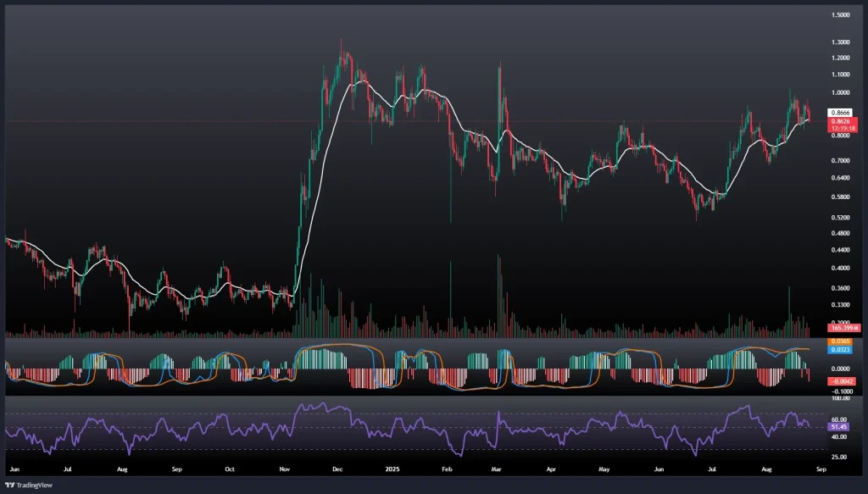Click the 0.4000 price axis label
The width and height of the screenshot is (868, 494).
840,268
